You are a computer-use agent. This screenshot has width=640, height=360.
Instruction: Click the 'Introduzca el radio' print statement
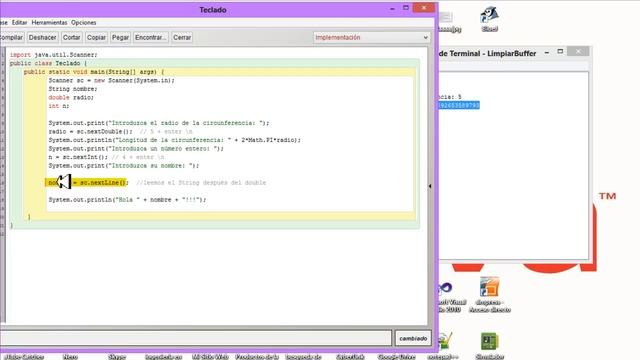[x=159, y=123]
